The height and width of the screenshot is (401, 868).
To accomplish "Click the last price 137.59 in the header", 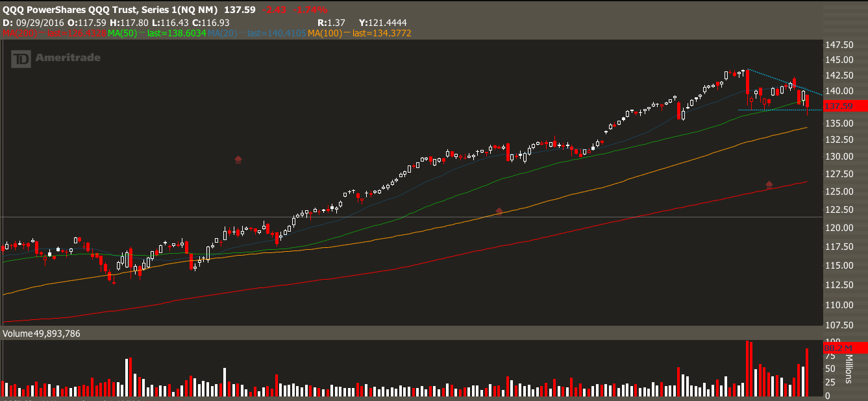I will [240, 10].
